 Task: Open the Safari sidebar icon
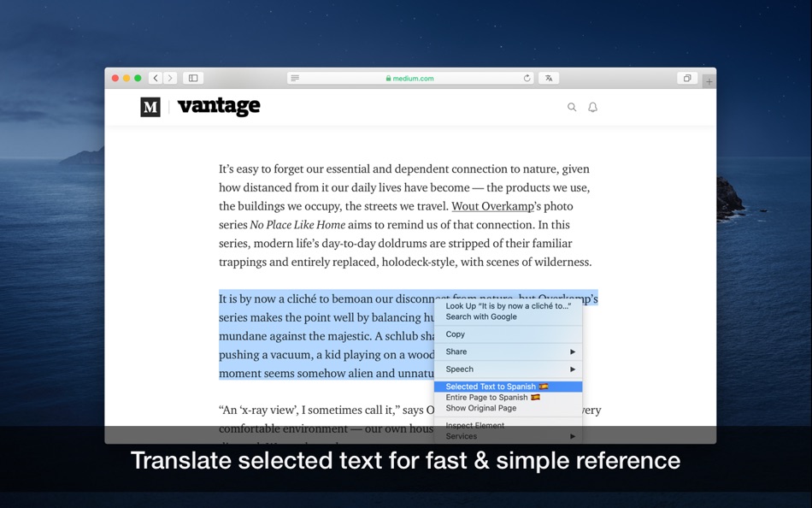tap(191, 77)
